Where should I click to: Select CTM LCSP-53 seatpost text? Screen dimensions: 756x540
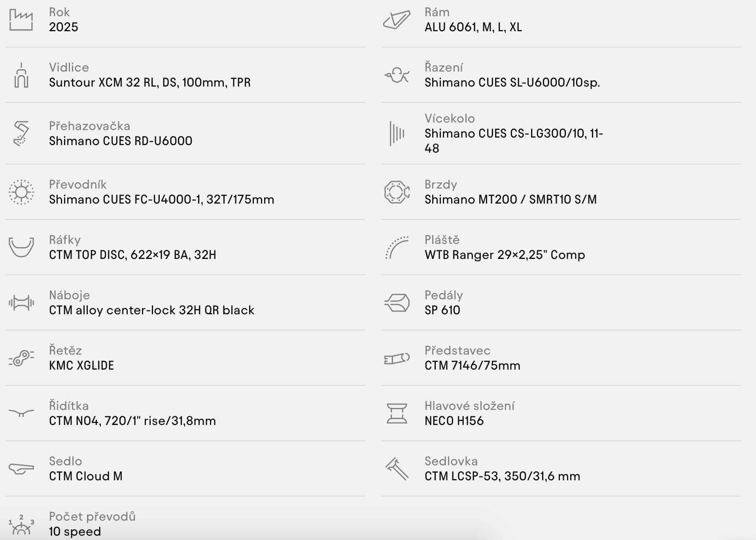[x=503, y=476]
